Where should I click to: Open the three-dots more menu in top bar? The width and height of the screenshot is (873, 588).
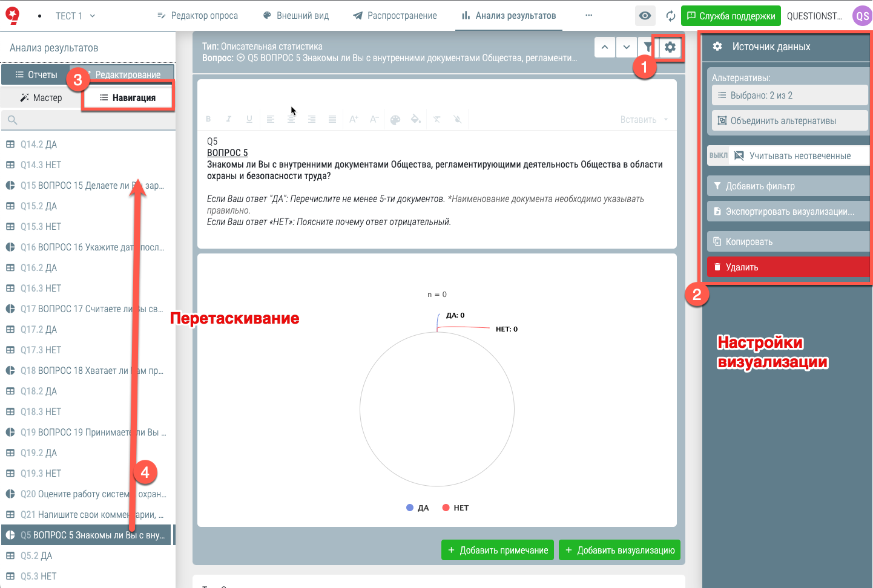click(589, 15)
